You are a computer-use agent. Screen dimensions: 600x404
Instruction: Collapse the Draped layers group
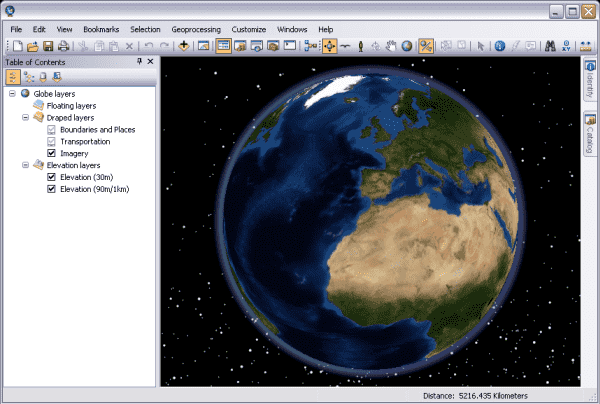25,117
